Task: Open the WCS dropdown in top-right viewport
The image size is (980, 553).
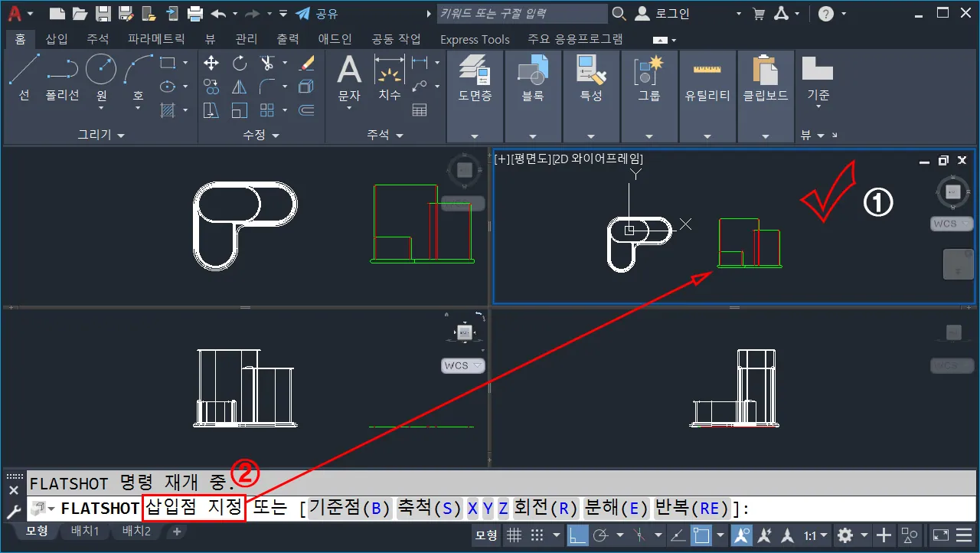Action: coord(952,224)
